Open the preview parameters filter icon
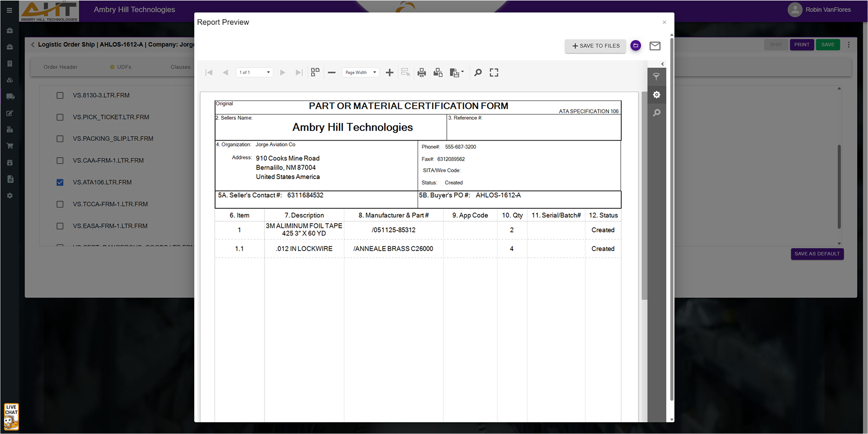The height and width of the screenshot is (434, 868). 657,77
